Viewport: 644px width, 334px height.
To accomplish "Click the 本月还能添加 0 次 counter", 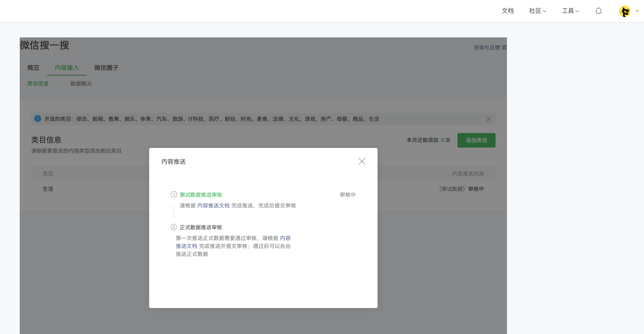I will pos(428,140).
